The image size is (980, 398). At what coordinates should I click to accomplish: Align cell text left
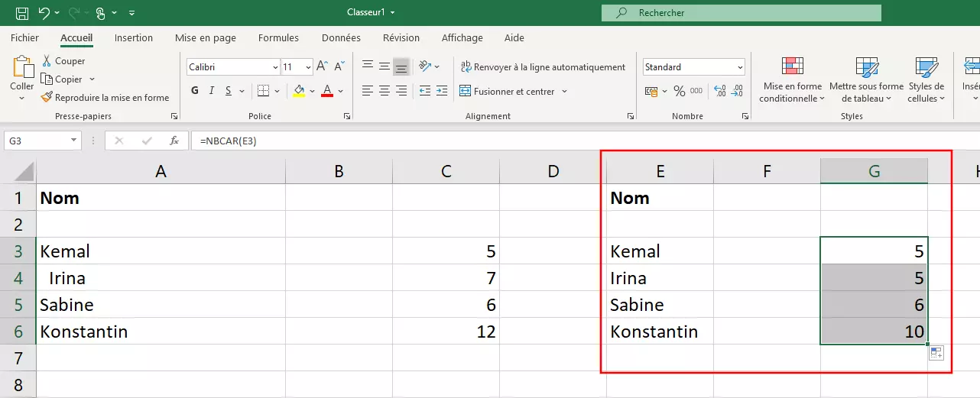click(x=368, y=91)
